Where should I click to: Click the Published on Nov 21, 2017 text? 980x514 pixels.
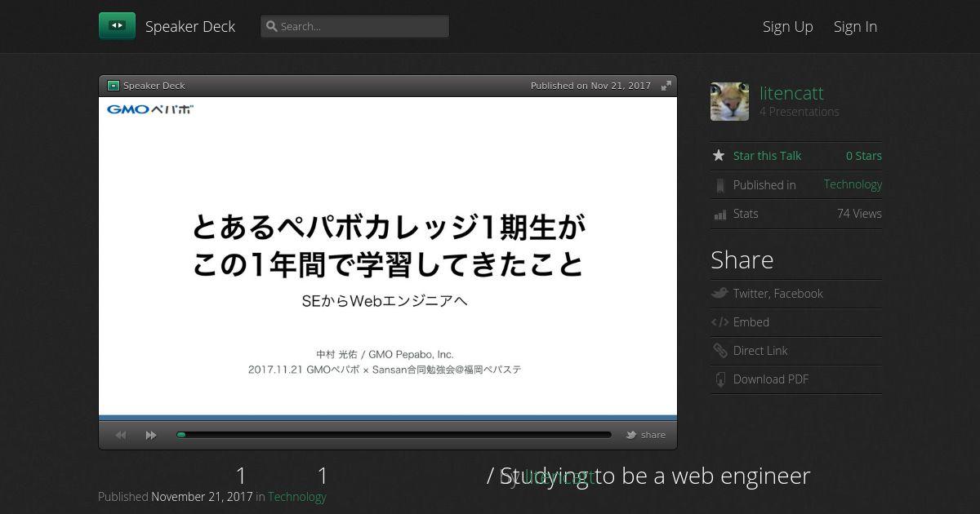tap(590, 86)
